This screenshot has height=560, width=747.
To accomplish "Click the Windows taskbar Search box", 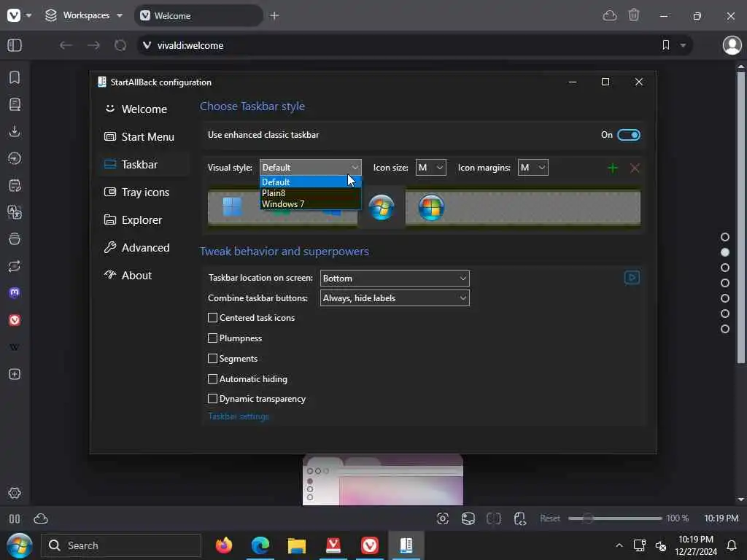I will click(x=121, y=545).
